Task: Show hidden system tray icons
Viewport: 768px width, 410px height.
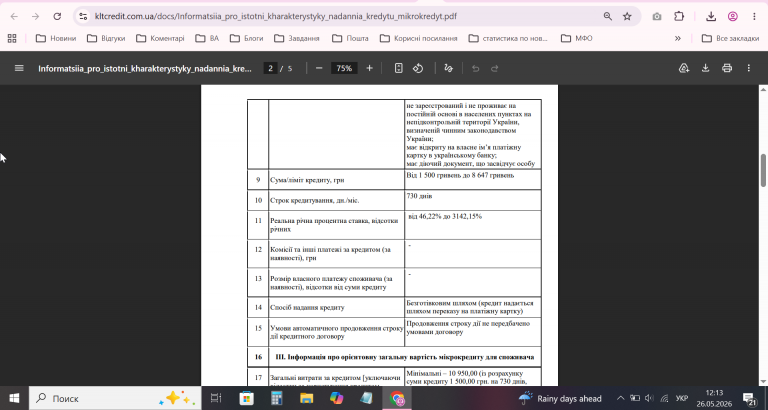Action: click(x=620, y=398)
